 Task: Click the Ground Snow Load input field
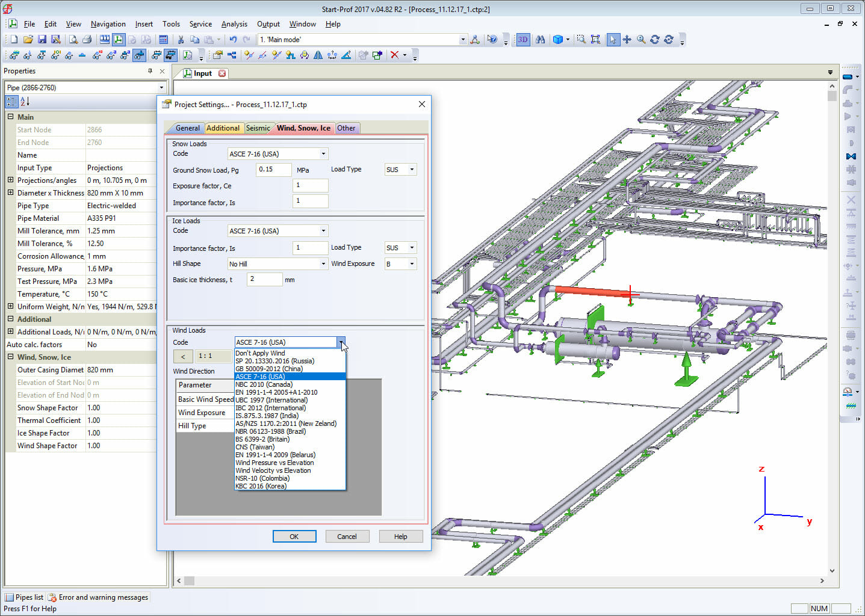(273, 170)
